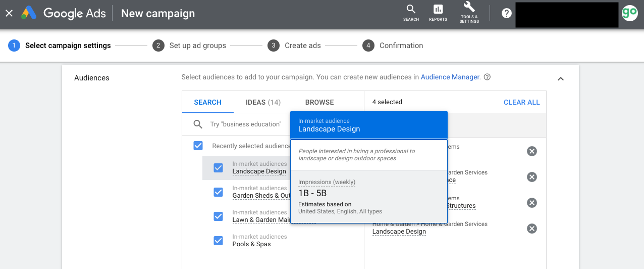
Task: Open the Help question mark icon
Action: coord(507,14)
